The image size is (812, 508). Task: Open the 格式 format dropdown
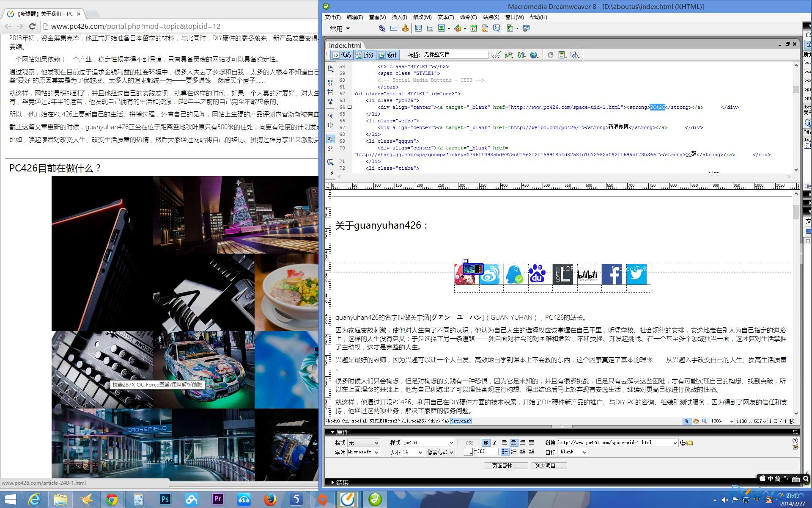tap(364, 443)
